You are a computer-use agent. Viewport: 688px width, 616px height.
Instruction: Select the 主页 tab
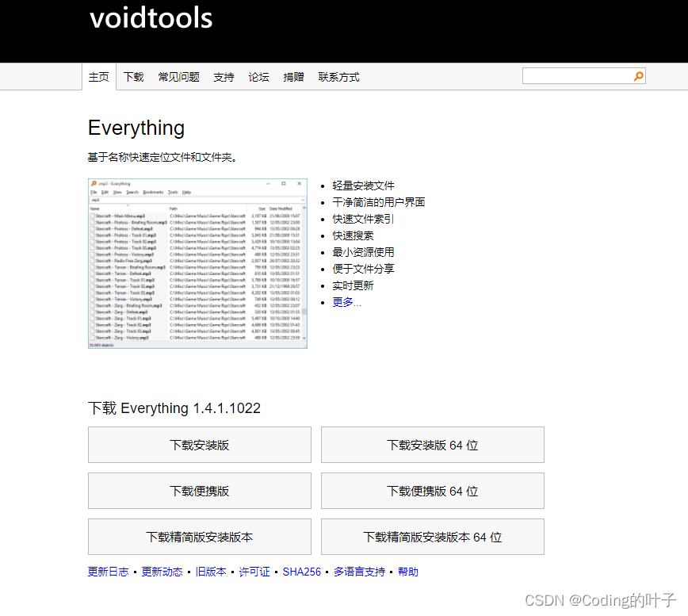98,76
